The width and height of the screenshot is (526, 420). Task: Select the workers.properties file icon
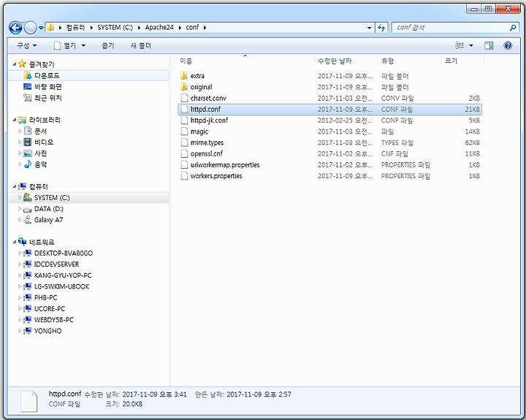tap(184, 176)
